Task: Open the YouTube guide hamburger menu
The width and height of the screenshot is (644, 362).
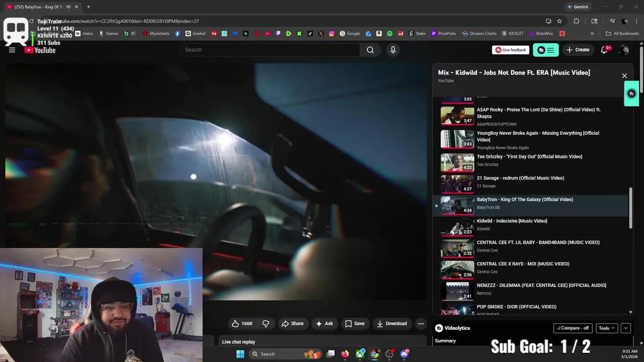Action: point(12,50)
